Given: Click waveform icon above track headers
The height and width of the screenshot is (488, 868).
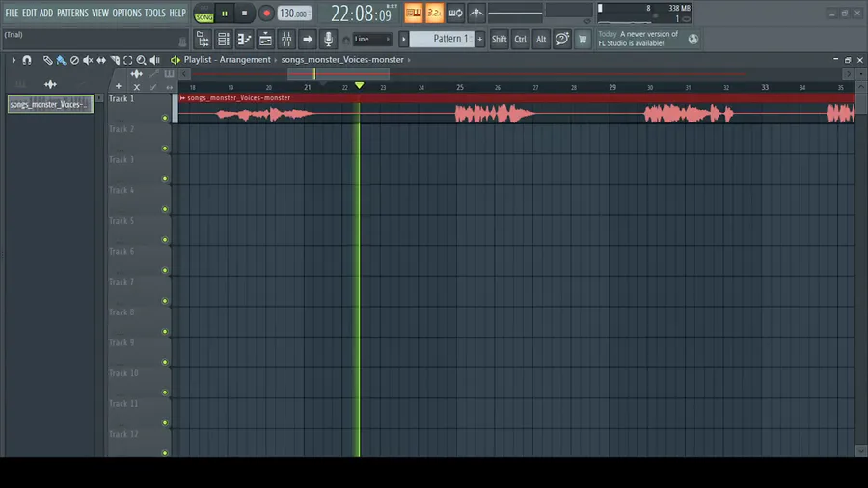Looking at the screenshot, I should tap(136, 73).
